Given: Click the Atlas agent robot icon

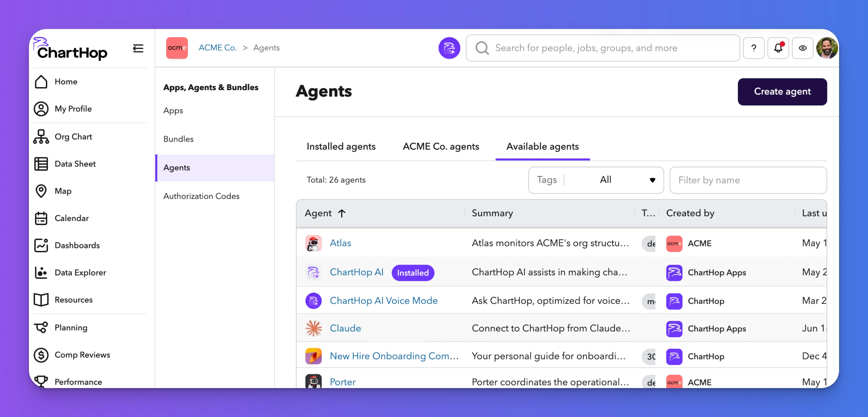Looking at the screenshot, I should (313, 243).
